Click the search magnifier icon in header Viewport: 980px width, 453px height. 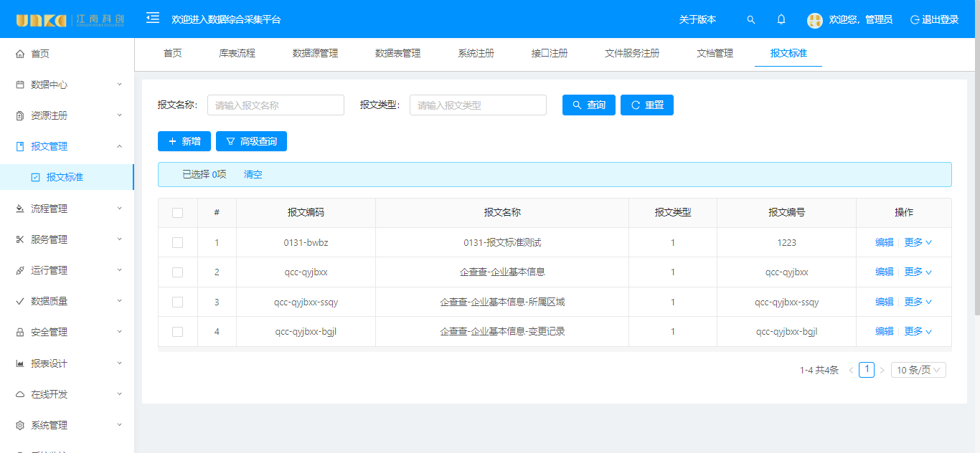[x=751, y=20]
